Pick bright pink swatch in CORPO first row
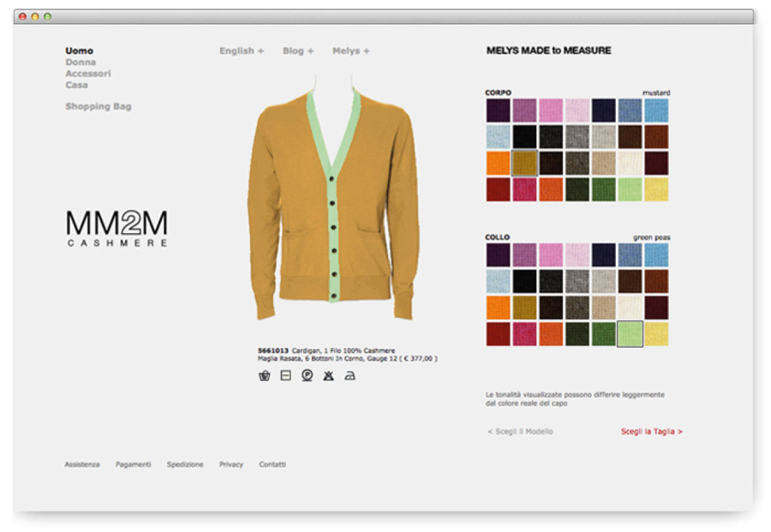The image size is (771, 532). [x=551, y=111]
